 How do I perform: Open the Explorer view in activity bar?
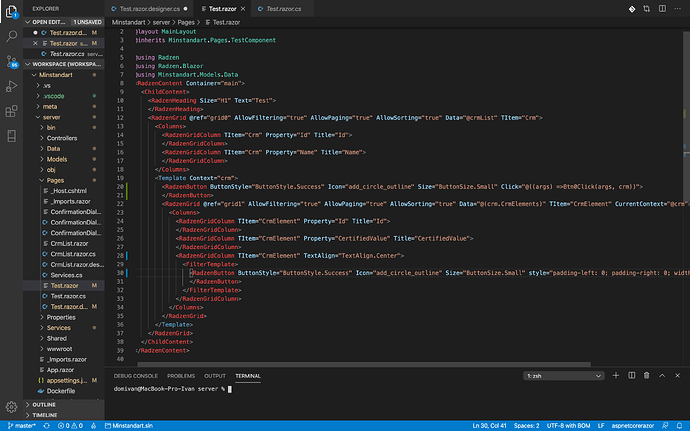(x=11, y=9)
